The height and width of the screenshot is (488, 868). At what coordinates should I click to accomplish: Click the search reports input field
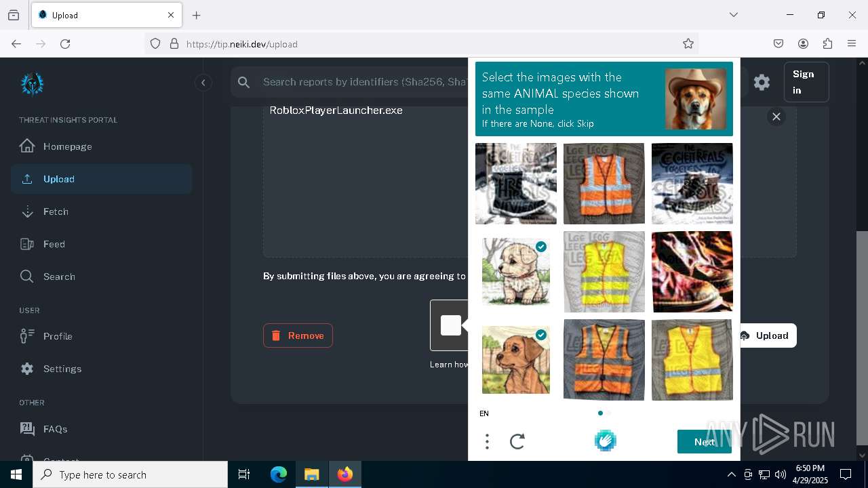point(365,82)
